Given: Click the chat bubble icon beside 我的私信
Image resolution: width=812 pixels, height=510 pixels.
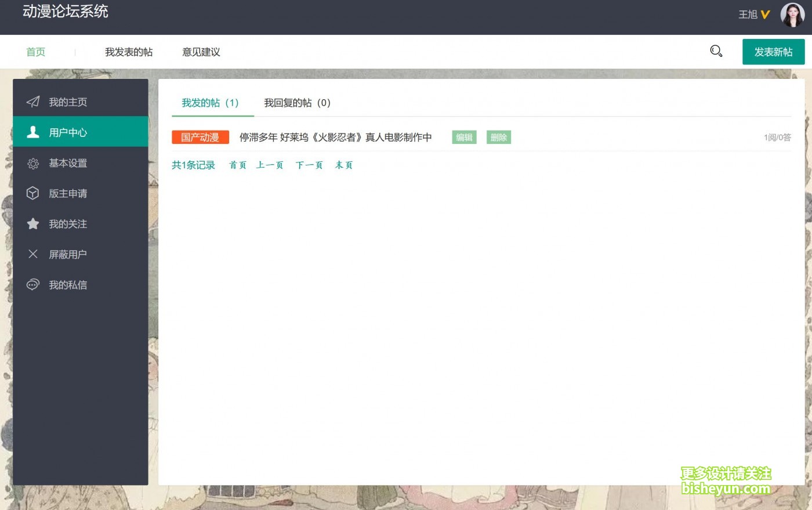Looking at the screenshot, I should pyautogui.click(x=33, y=284).
